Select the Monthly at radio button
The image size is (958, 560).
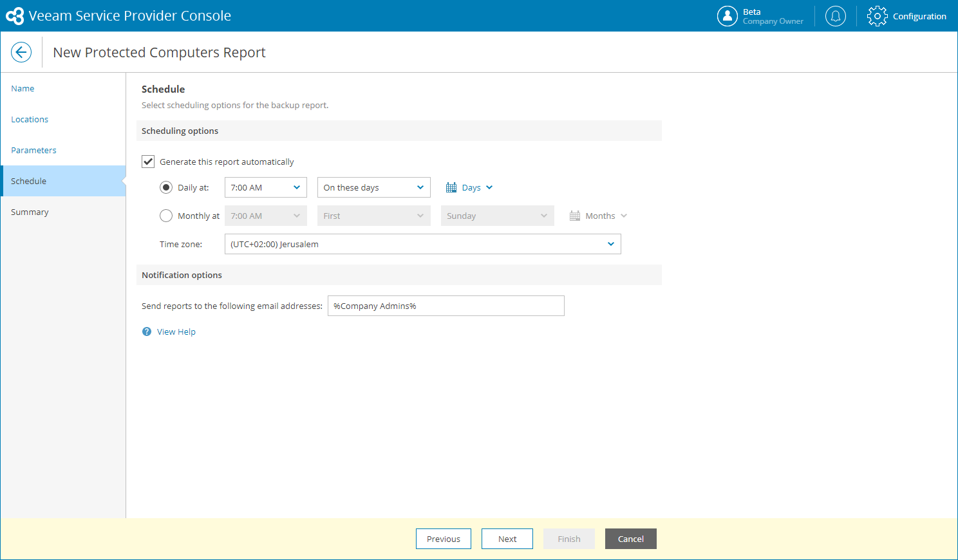[x=166, y=216]
